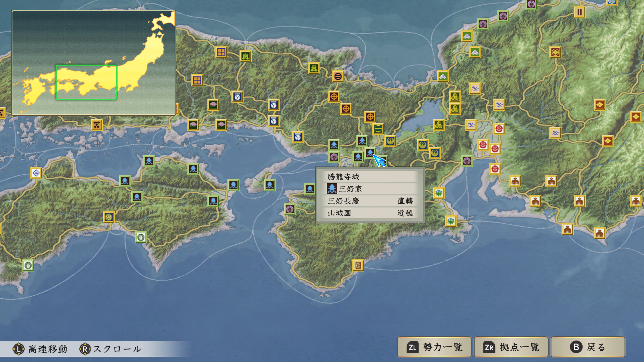Select the Miyoshi castle just left of the tooltip
Image resolution: width=644 pixels, height=362 pixels.
(x=310, y=189)
